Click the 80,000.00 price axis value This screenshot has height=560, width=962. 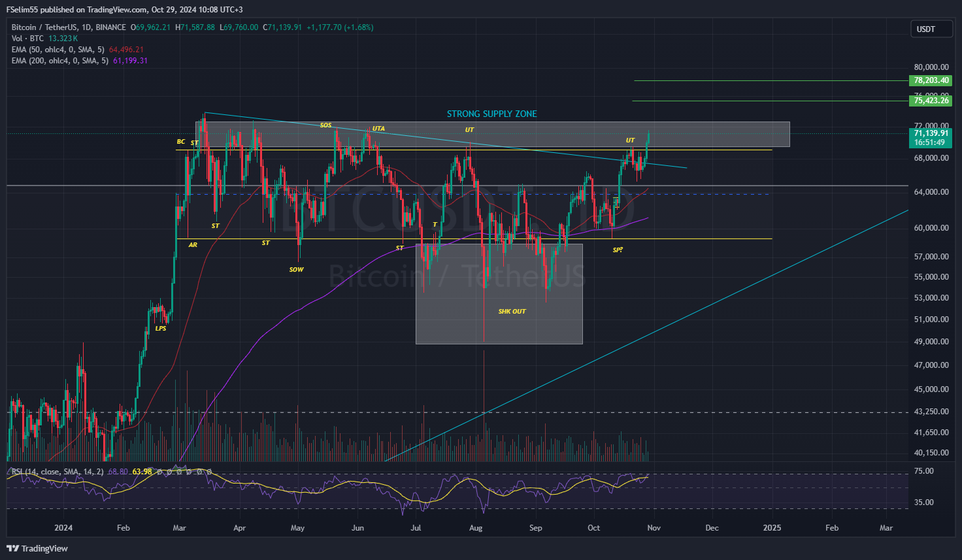(x=931, y=67)
